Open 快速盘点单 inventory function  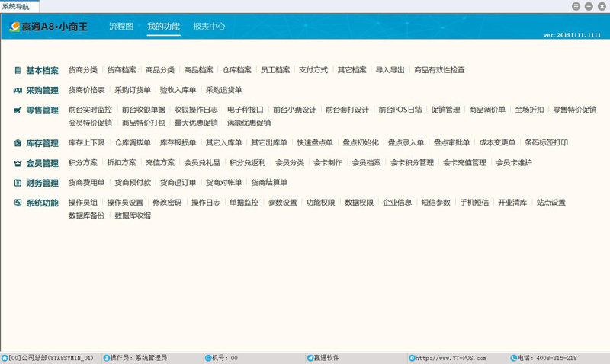pyautogui.click(x=314, y=142)
